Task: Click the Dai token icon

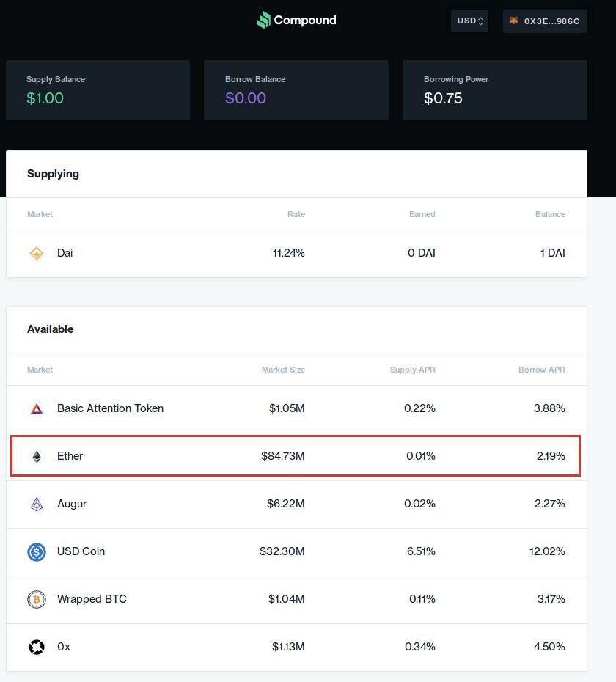Action: [x=37, y=253]
